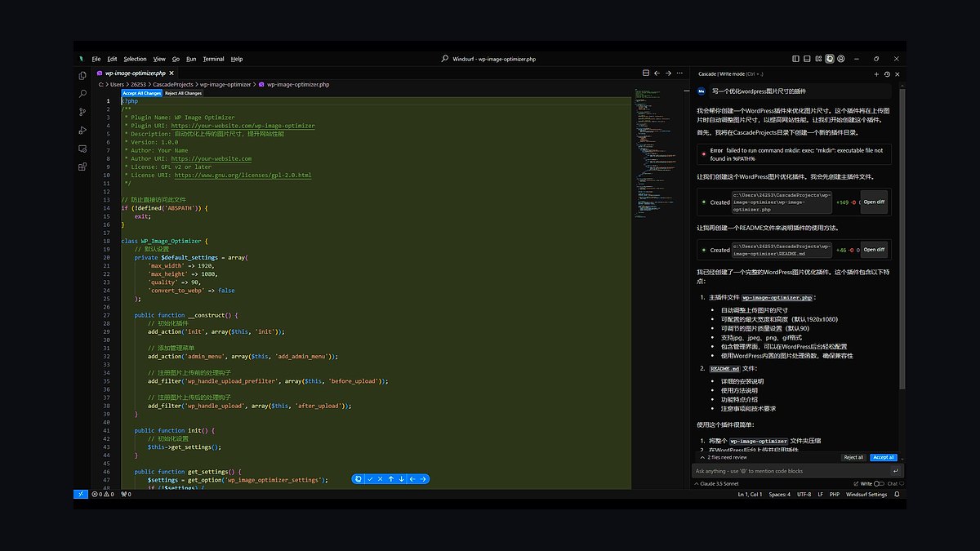
Task: Change encoding via UTF-8 status item
Action: pos(804,494)
